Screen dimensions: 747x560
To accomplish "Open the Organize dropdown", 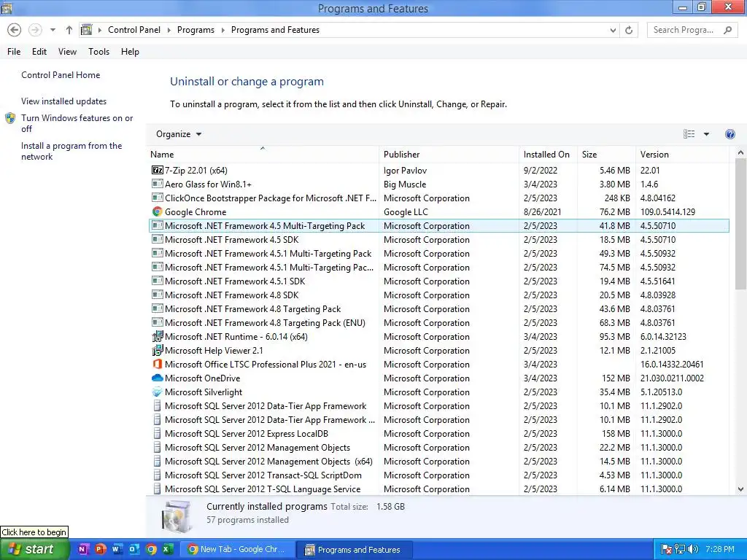I will tap(179, 134).
